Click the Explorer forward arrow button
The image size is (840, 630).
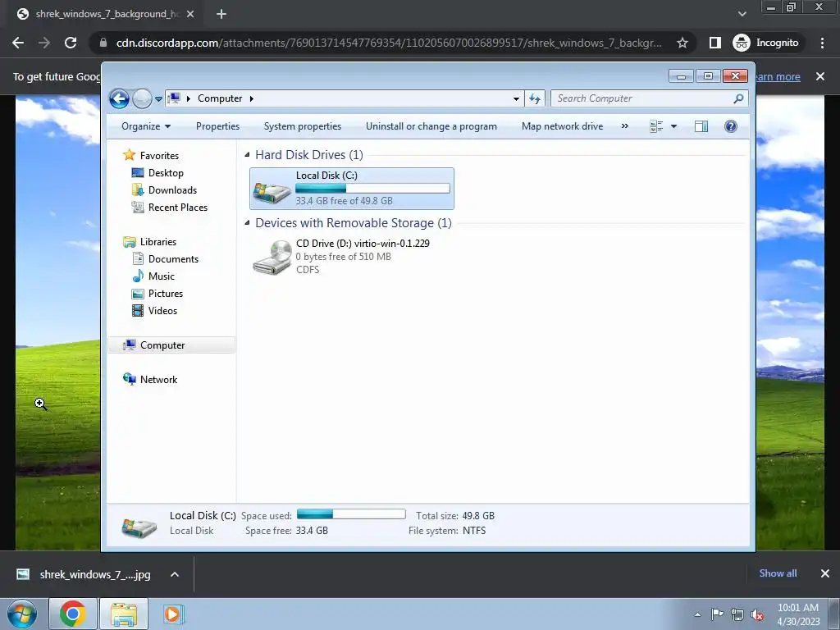coord(142,98)
